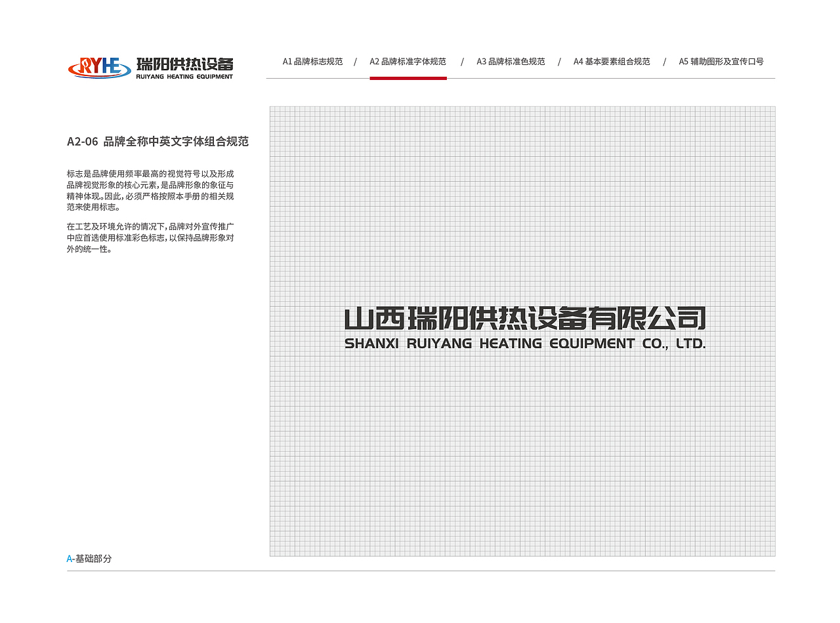Viewport: 840px width, 623px height.
Task: Select the first paragraph of description text
Action: [151, 189]
